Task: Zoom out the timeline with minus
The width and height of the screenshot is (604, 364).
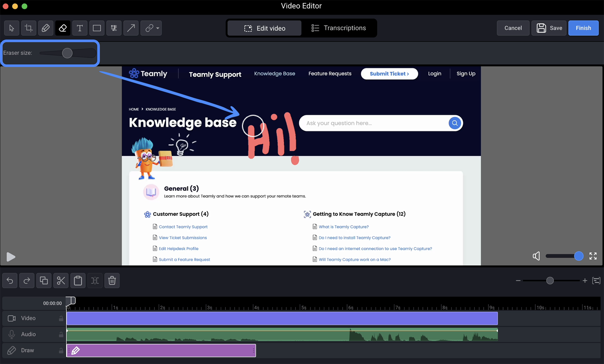Action: [518, 280]
